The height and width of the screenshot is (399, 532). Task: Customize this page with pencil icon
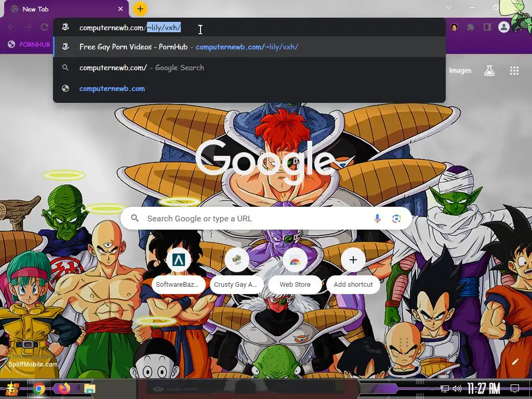pos(515,362)
